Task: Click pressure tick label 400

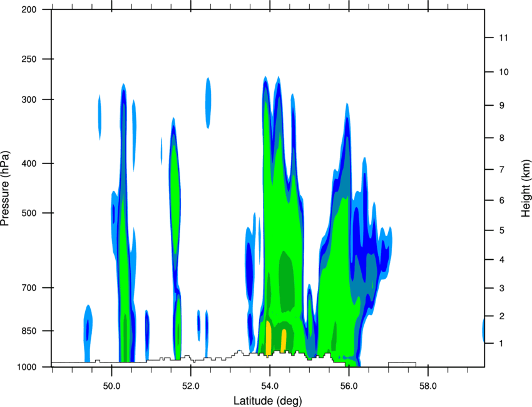Action: pyautogui.click(x=29, y=163)
